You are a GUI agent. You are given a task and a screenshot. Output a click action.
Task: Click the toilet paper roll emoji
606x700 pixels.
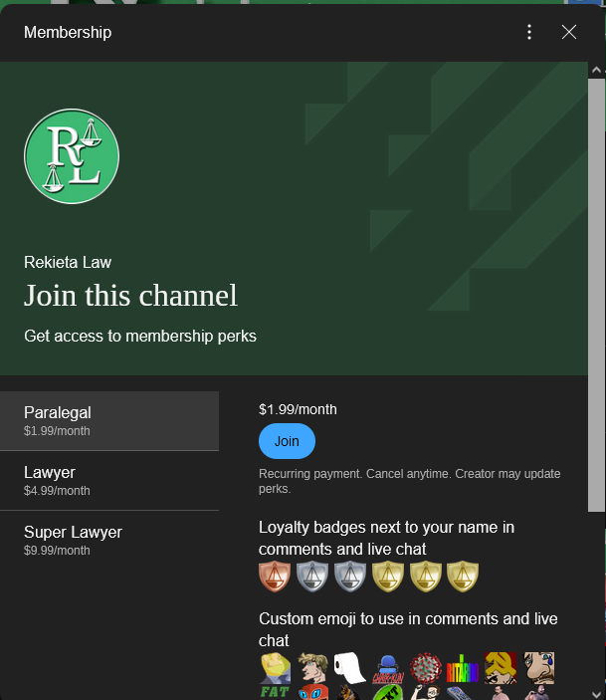point(350,668)
